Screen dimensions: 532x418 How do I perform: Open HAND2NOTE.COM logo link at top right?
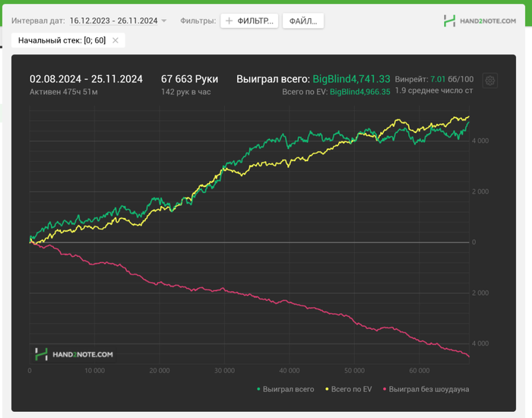click(480, 21)
